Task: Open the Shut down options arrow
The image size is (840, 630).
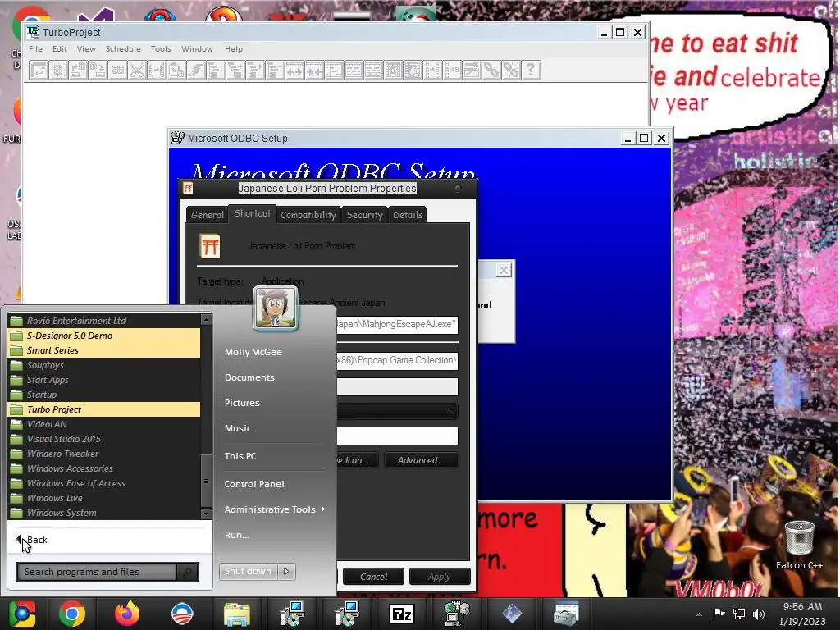Action: click(286, 572)
